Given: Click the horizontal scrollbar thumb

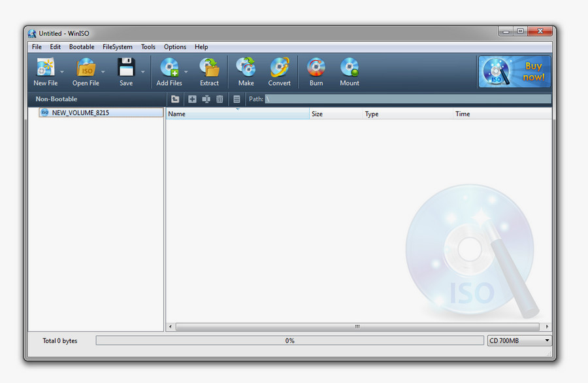Looking at the screenshot, I should coord(357,327).
